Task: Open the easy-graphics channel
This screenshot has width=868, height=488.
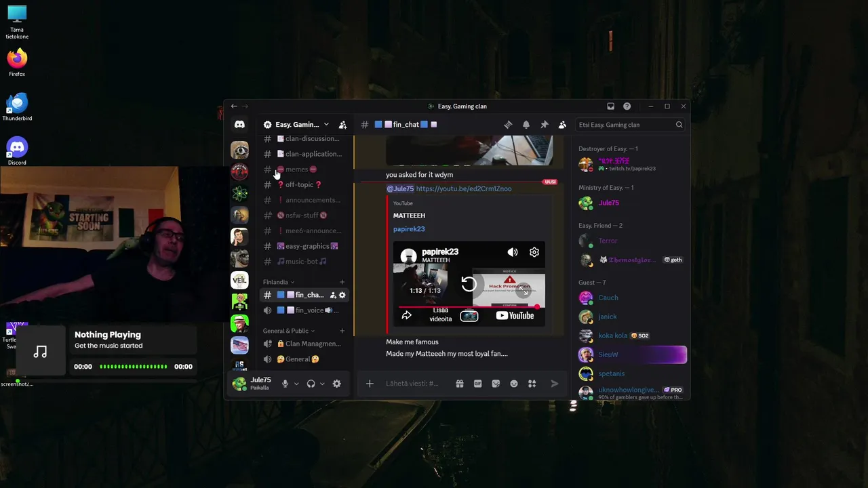Action: (x=304, y=246)
